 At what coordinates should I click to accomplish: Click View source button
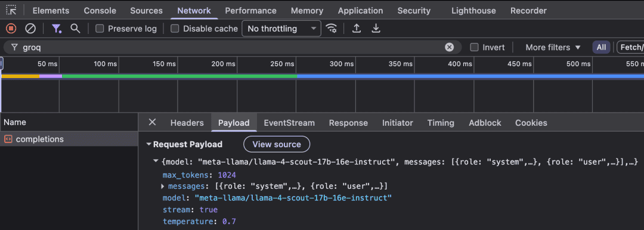click(x=277, y=144)
